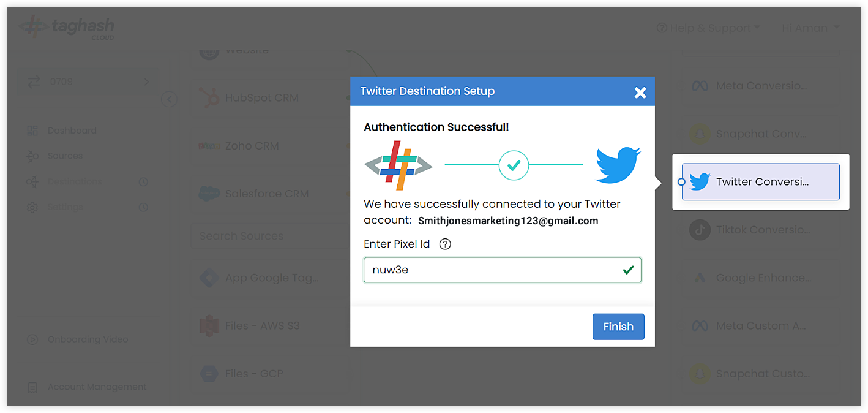This screenshot has width=868, height=413.
Task: Collapse the sidebar with the chevron circle
Action: click(170, 99)
